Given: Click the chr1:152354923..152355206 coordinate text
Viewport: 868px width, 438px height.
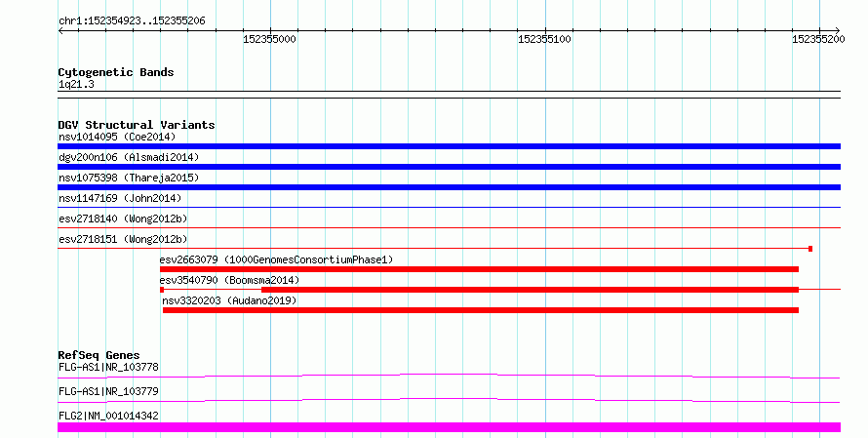Looking at the screenshot, I should click(x=132, y=21).
